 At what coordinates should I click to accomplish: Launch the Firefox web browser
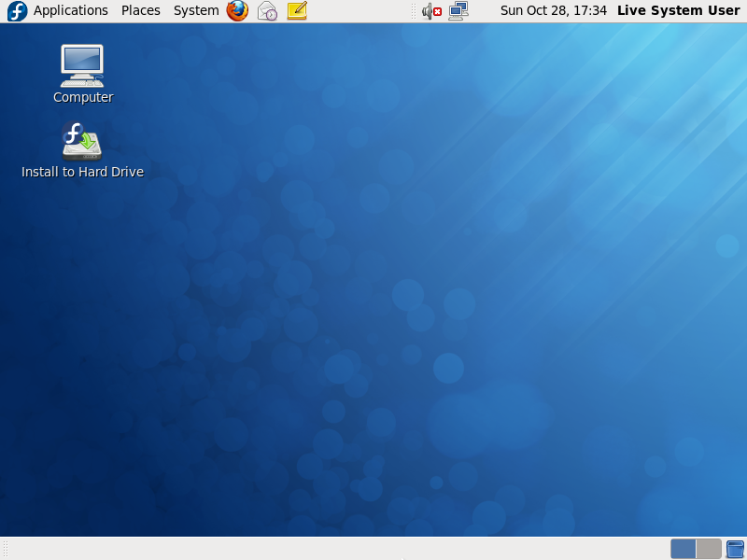[x=238, y=11]
